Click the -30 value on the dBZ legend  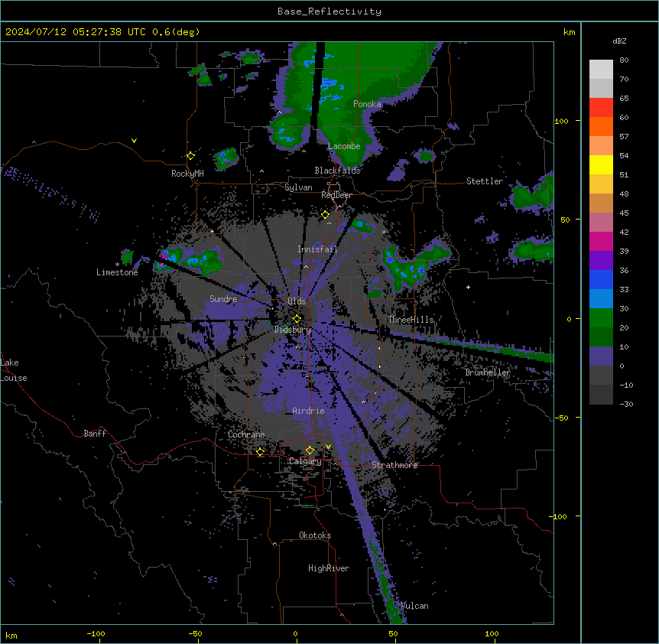626,405
